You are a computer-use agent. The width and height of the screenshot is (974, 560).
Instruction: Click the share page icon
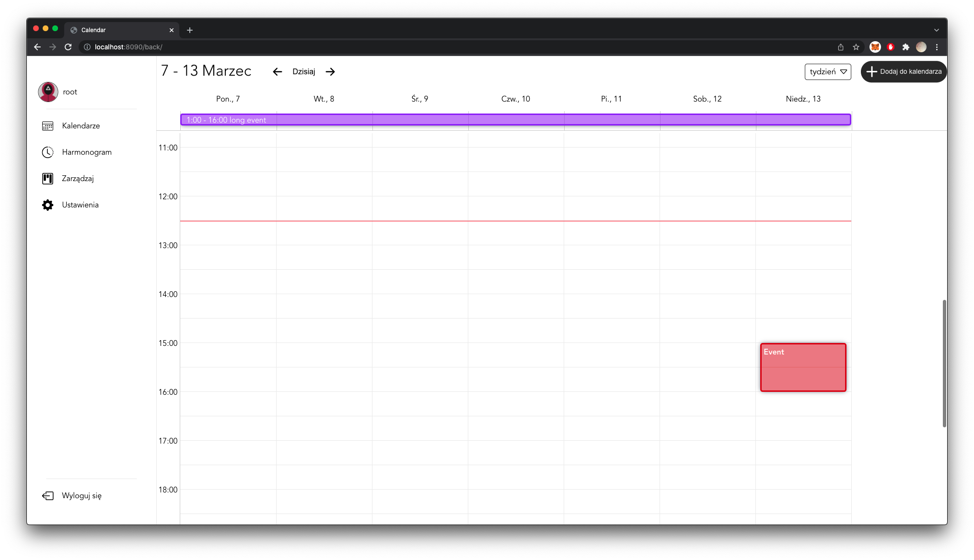(841, 47)
